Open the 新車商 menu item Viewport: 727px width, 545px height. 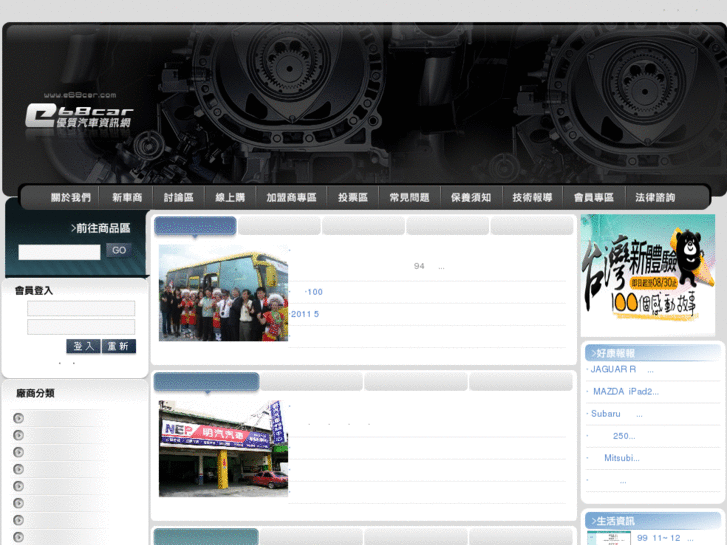click(x=127, y=198)
